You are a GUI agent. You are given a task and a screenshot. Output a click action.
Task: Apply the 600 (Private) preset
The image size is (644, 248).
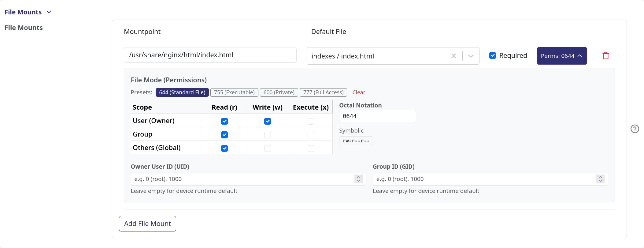pos(279,92)
